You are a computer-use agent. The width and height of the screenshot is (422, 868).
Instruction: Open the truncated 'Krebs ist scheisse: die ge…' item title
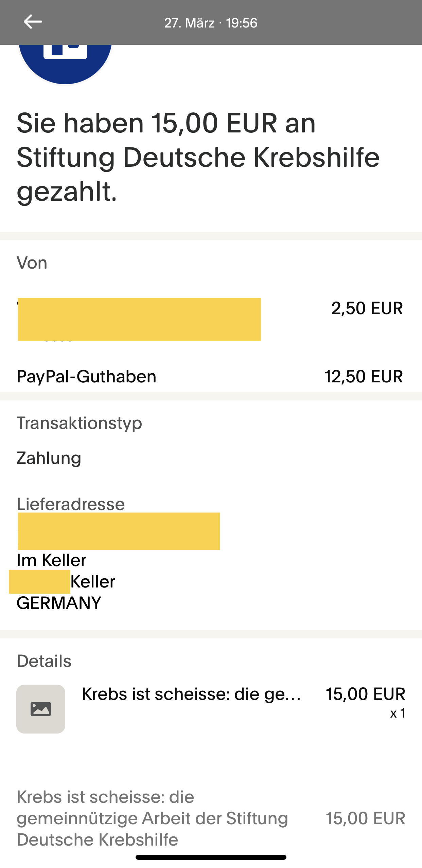pos(191,694)
